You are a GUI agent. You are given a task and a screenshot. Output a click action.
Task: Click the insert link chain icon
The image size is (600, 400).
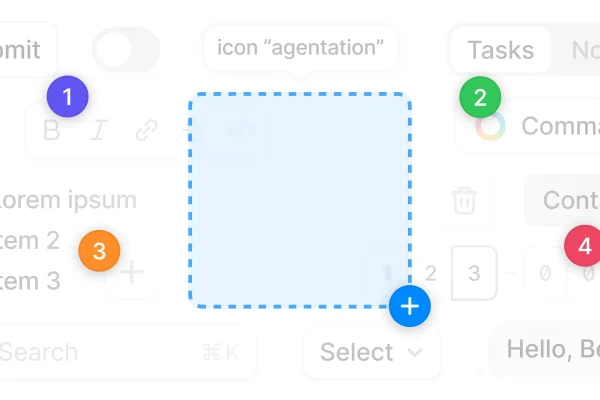(147, 130)
